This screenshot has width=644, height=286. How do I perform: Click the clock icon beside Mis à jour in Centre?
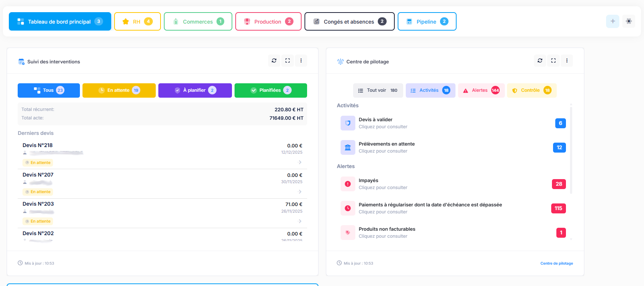(x=339, y=263)
